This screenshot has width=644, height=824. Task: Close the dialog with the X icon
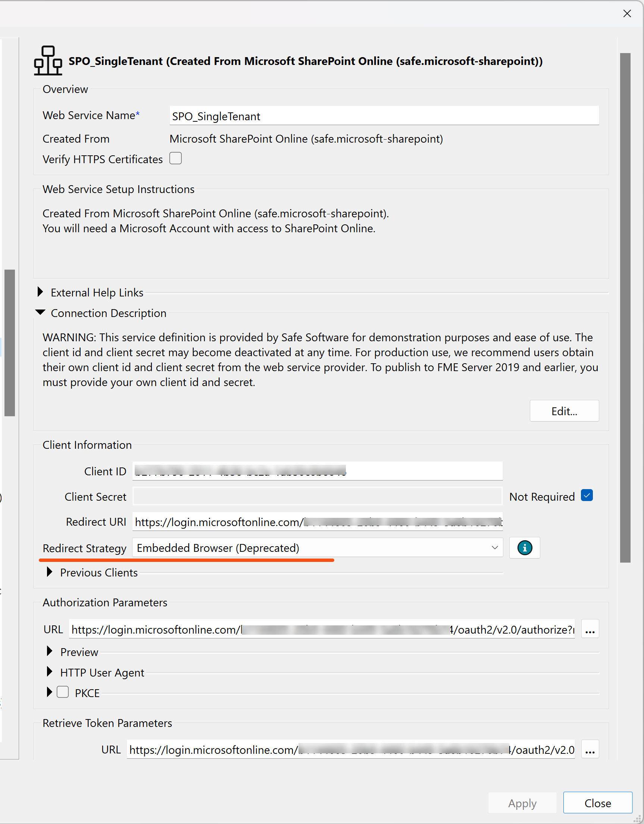(x=627, y=13)
